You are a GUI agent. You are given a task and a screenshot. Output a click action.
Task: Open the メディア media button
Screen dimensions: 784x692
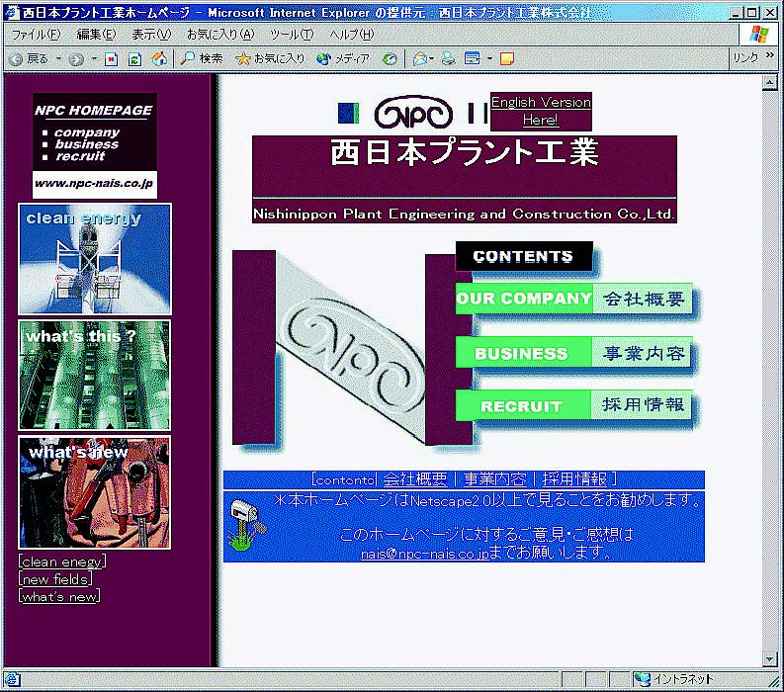tap(343, 59)
